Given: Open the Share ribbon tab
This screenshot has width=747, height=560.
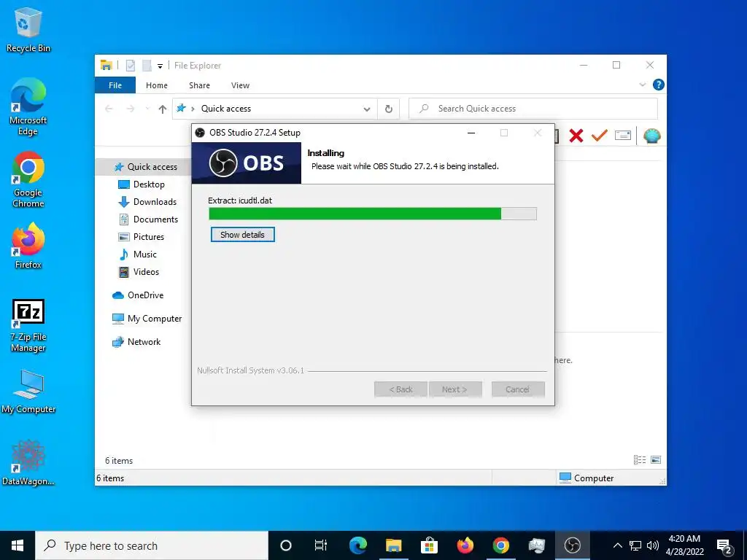Looking at the screenshot, I should 199,85.
